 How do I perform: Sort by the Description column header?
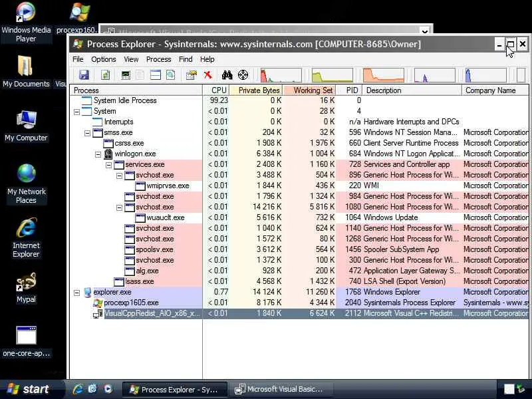[x=412, y=90]
